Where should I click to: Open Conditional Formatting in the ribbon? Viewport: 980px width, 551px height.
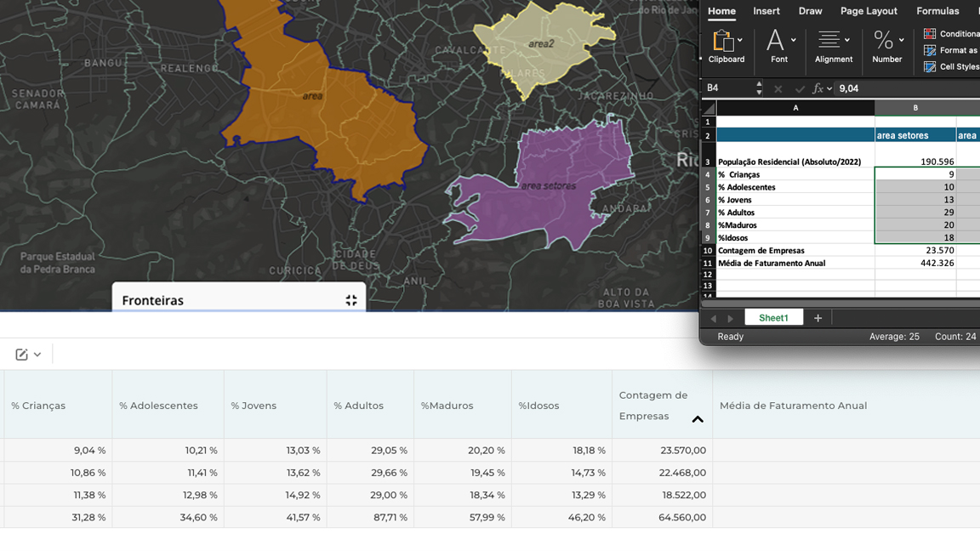point(930,34)
